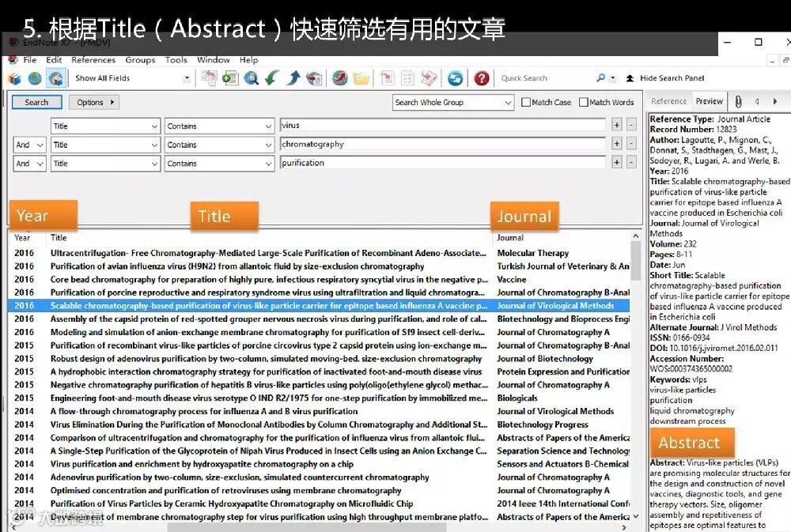The width and height of the screenshot is (791, 532).
Task: Open Contains dropdown in chromatography row
Action: pyautogui.click(x=219, y=145)
